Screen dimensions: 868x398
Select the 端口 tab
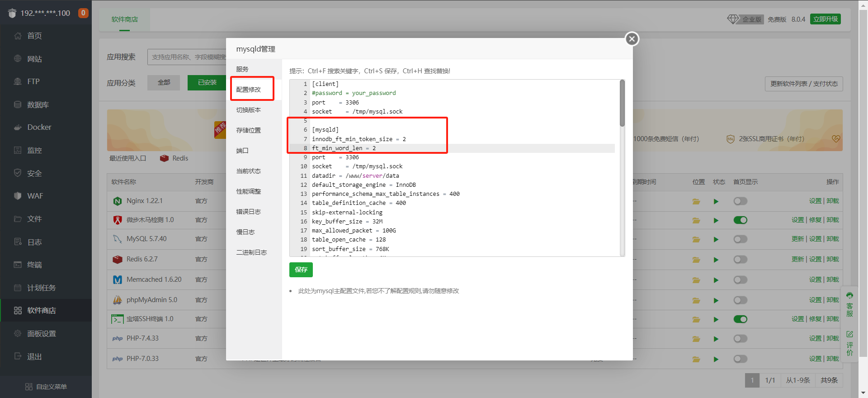(242, 151)
